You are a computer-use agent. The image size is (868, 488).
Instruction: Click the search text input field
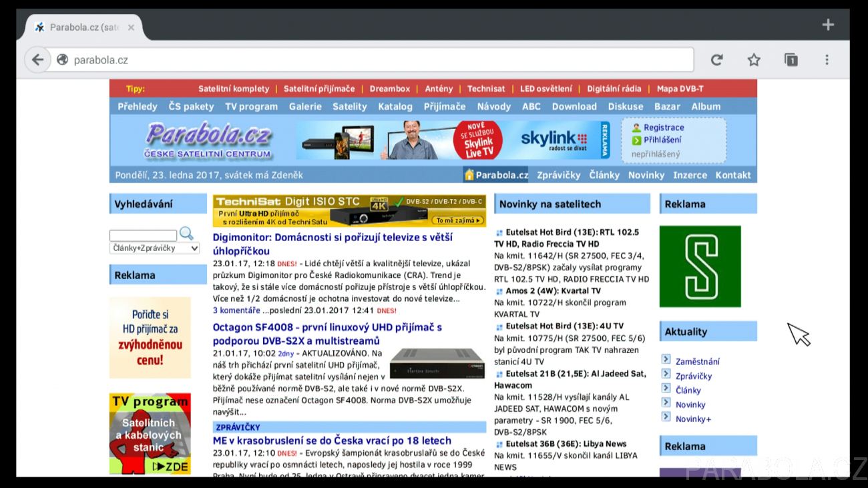(144, 235)
